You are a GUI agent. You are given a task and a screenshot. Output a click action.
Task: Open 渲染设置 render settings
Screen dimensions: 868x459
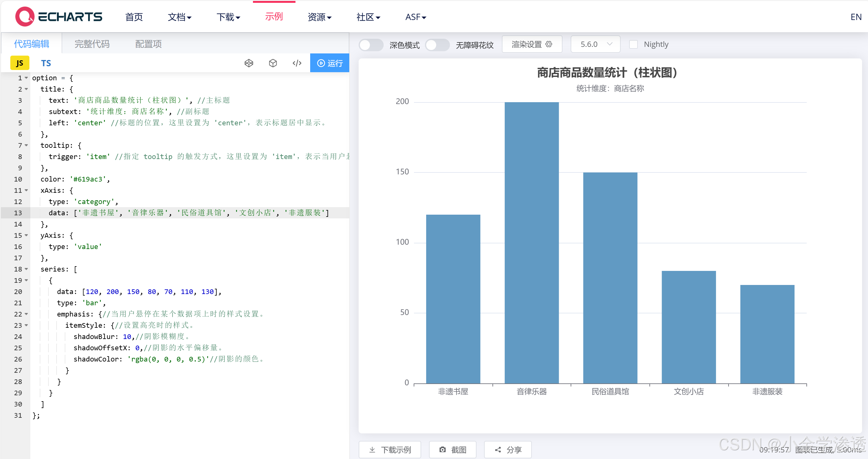[532, 44]
